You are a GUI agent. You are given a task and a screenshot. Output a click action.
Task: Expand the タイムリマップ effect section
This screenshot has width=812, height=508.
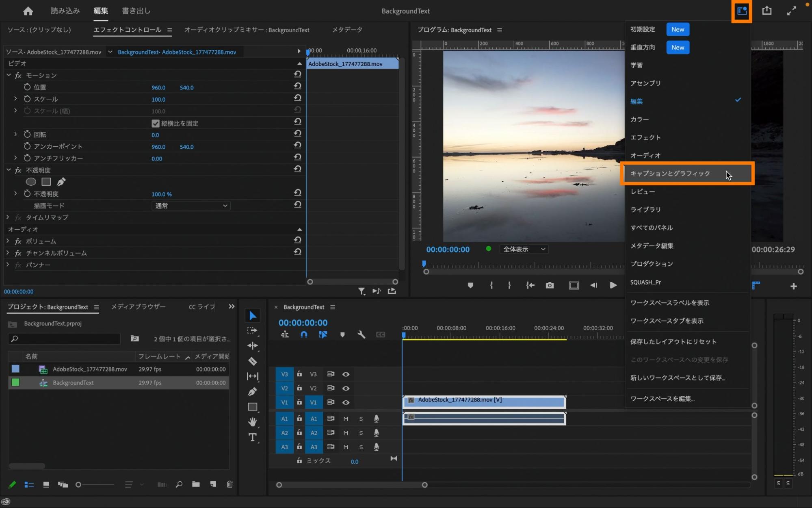coord(8,217)
